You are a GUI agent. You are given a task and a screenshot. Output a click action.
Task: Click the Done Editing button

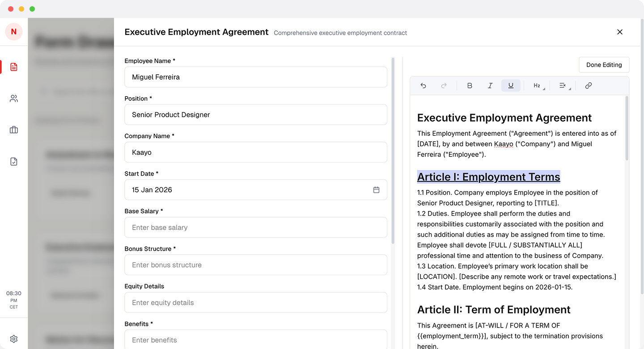(604, 64)
